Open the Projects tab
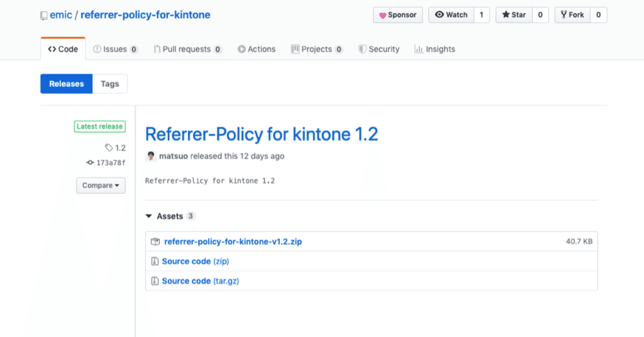644x337 pixels. point(317,49)
